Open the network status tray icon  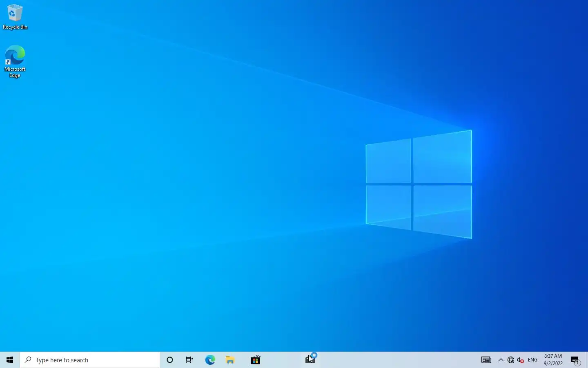[511, 360]
